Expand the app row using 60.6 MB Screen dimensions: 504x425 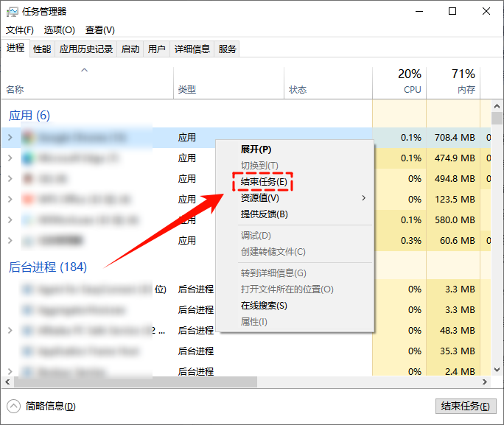click(x=10, y=240)
